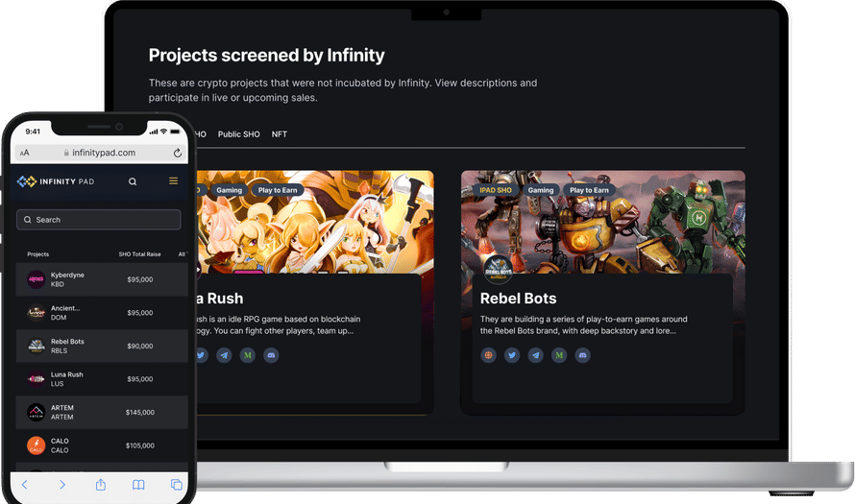This screenshot has height=504, width=855.
Task: Open Luna Rush card Twitter icon
Action: click(x=201, y=355)
